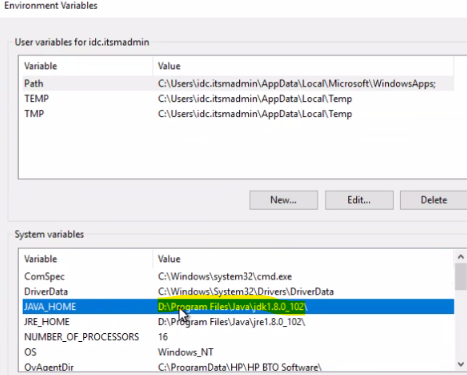Viewport: 467px width, 375px height.
Task: Click the DriverData path value
Action: [x=246, y=291]
